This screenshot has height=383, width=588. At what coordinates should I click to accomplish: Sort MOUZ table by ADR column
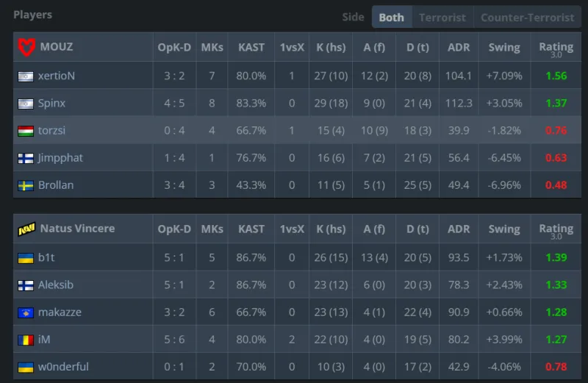(459, 47)
